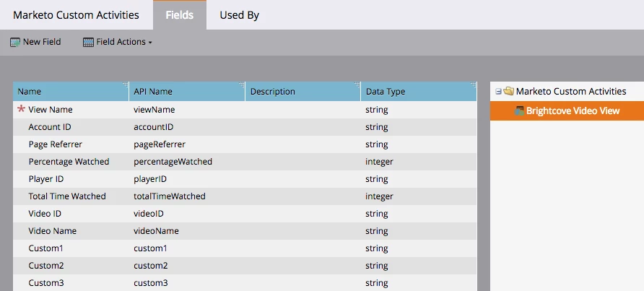Click the string type in Video ID row
The image size is (644, 291).
tap(377, 213)
